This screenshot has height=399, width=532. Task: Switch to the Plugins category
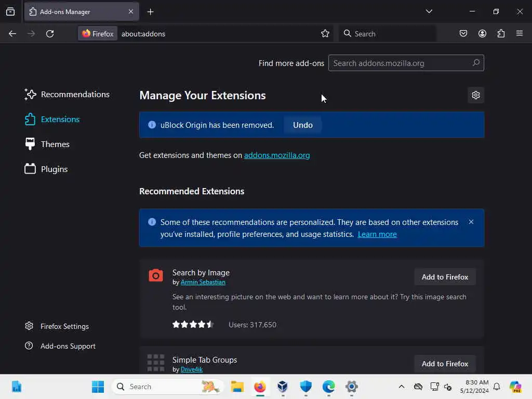46,169
